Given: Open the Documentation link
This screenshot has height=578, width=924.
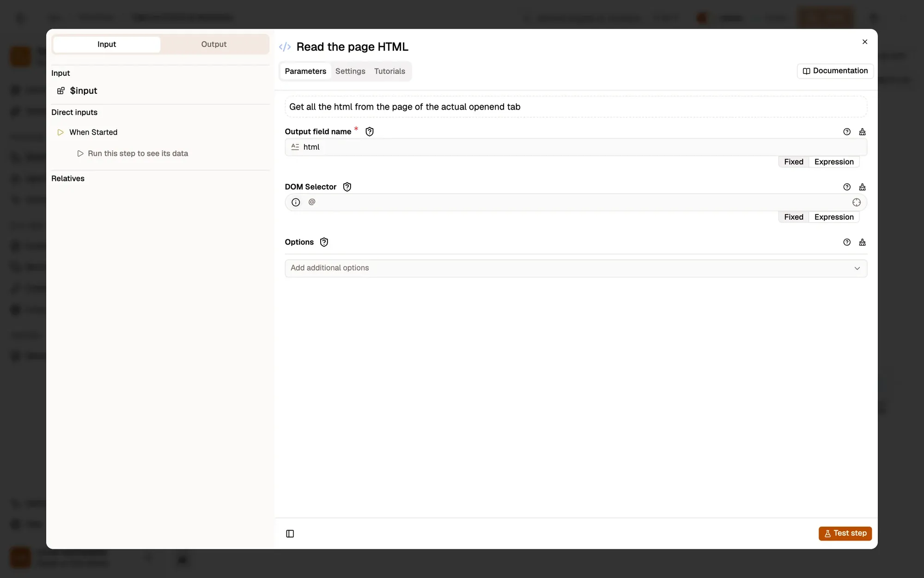Looking at the screenshot, I should click(x=835, y=71).
